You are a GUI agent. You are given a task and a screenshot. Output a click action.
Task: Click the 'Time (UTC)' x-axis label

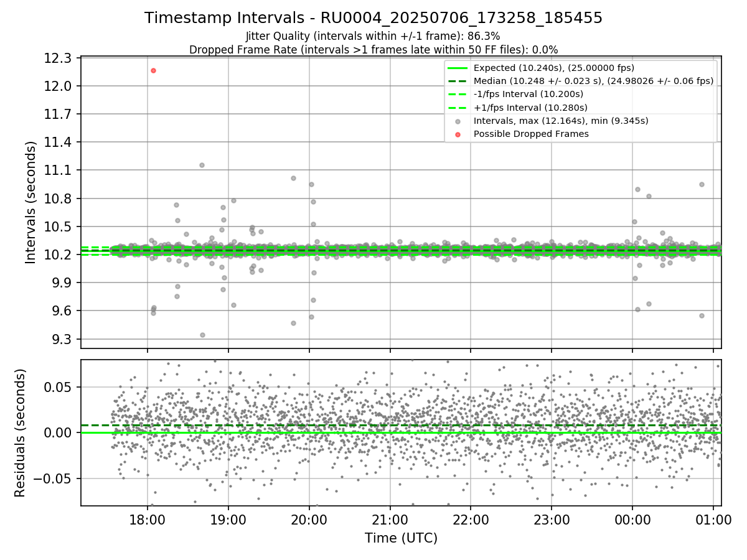(401, 538)
